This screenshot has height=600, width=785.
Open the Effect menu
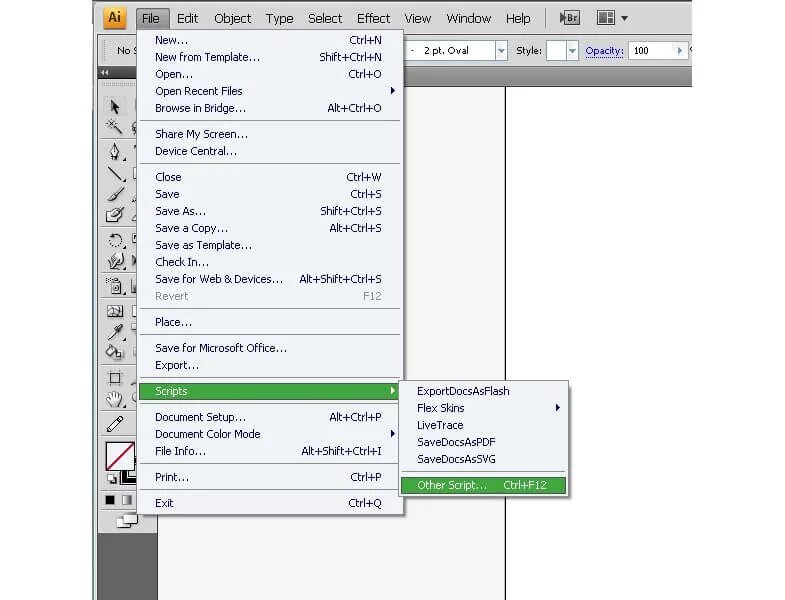pos(373,19)
